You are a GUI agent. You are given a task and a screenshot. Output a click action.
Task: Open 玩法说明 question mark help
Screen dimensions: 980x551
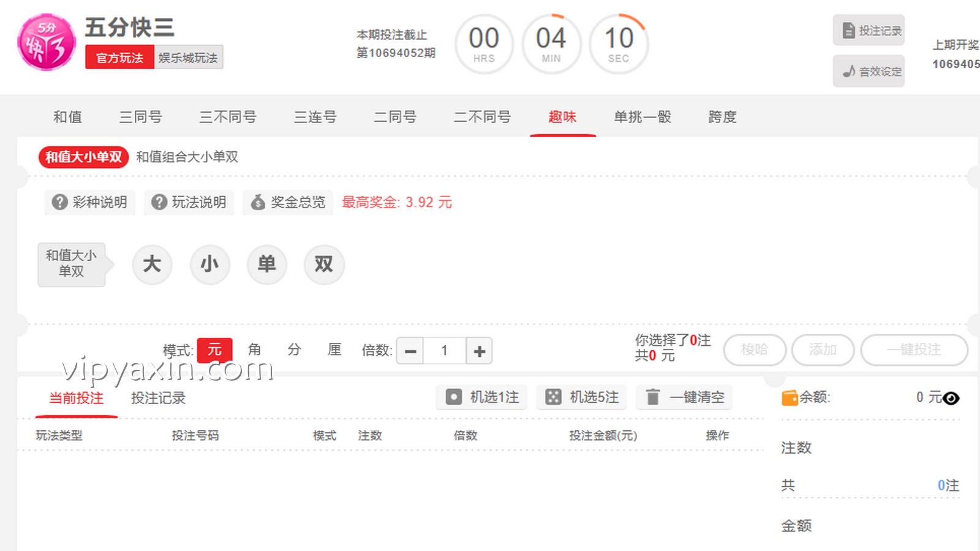pyautogui.click(x=189, y=202)
